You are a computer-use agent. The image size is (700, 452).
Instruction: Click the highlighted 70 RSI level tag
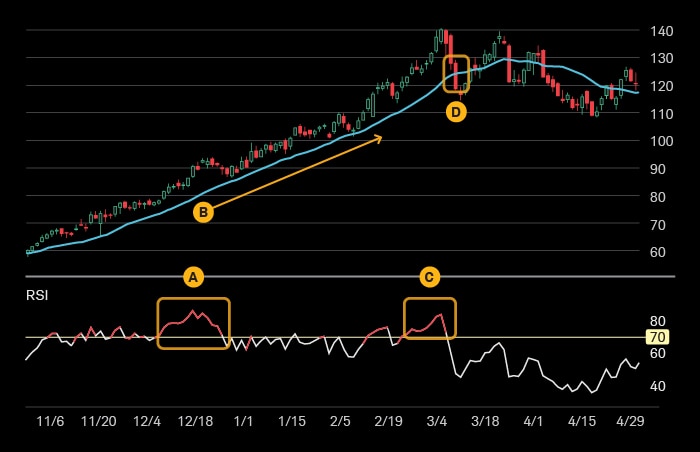[x=657, y=337]
